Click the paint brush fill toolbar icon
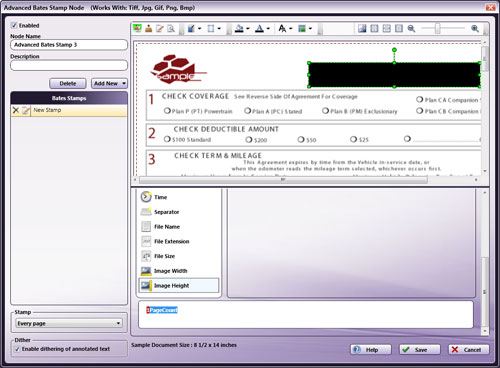This screenshot has width=500, height=368. (191, 28)
